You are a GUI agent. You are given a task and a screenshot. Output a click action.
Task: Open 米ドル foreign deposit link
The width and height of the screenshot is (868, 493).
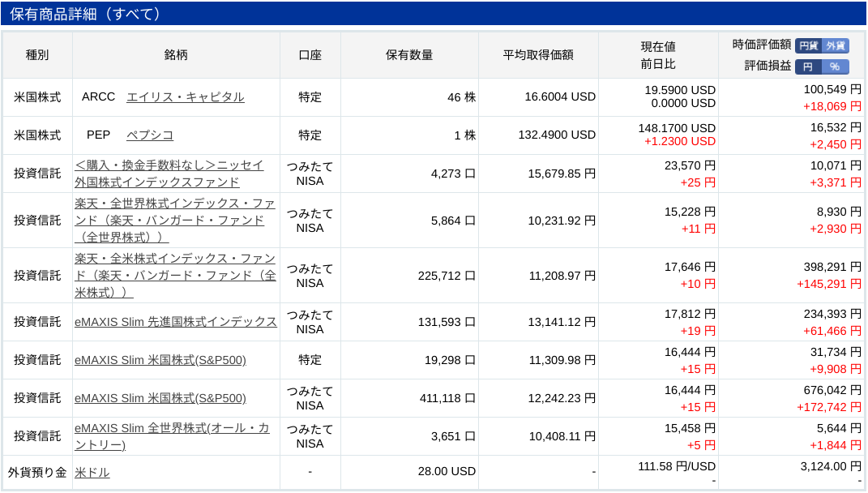[x=92, y=473]
